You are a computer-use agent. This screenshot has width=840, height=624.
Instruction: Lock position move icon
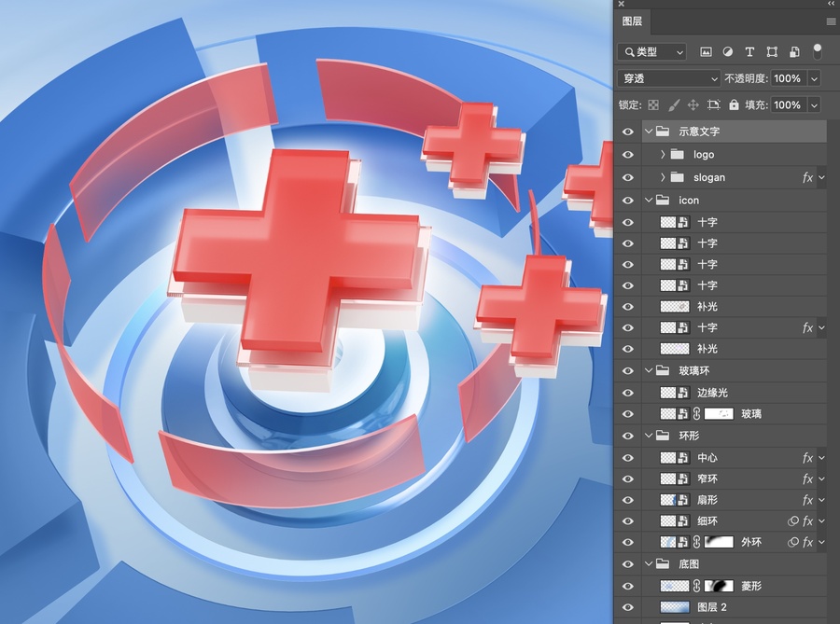pos(693,104)
